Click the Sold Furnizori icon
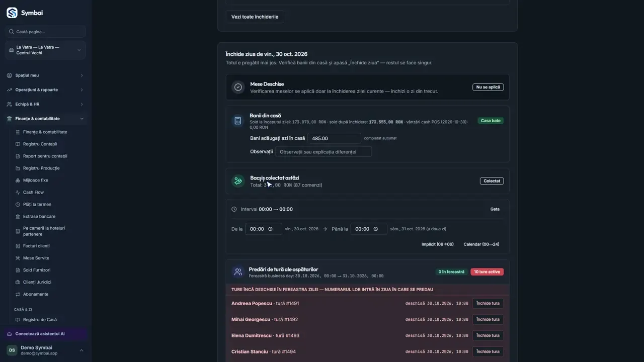Viewport: 644px width, 362px height. point(18,270)
